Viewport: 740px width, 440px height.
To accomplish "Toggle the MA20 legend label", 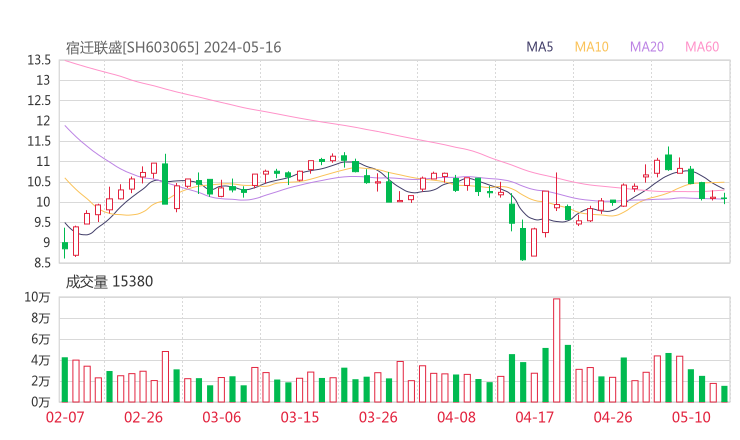I will (x=647, y=47).
